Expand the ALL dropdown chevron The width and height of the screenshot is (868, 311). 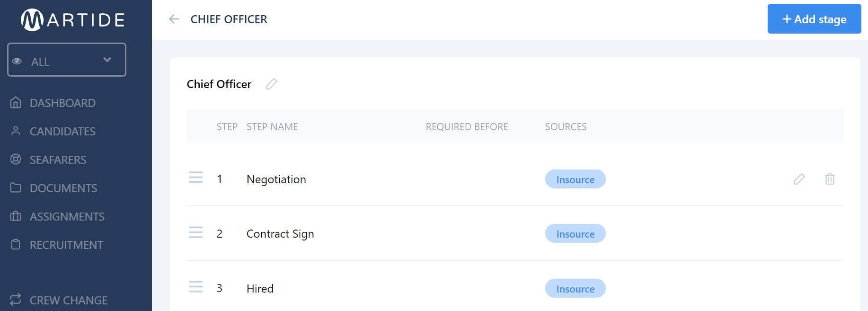pos(107,60)
